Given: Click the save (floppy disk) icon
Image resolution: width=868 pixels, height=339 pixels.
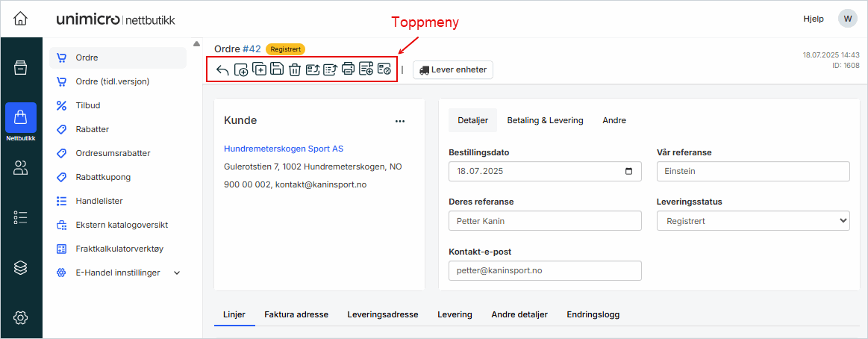Looking at the screenshot, I should (277, 69).
